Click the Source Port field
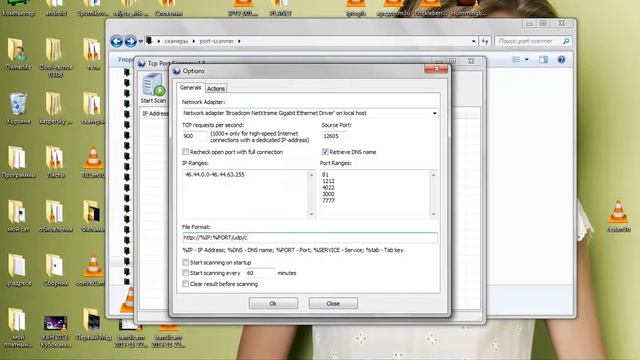Screen dimensions: 640x360 click(x=335, y=136)
